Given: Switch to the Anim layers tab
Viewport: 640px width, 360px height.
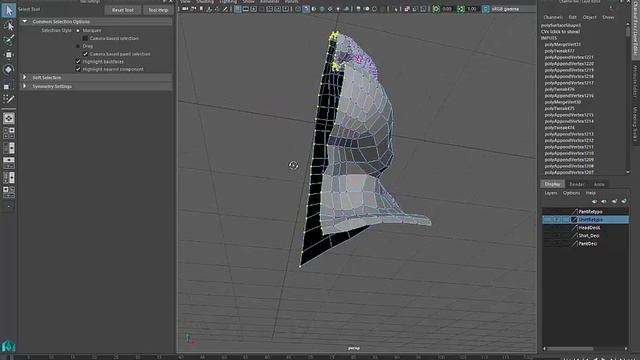Looking at the screenshot, I should (599, 184).
